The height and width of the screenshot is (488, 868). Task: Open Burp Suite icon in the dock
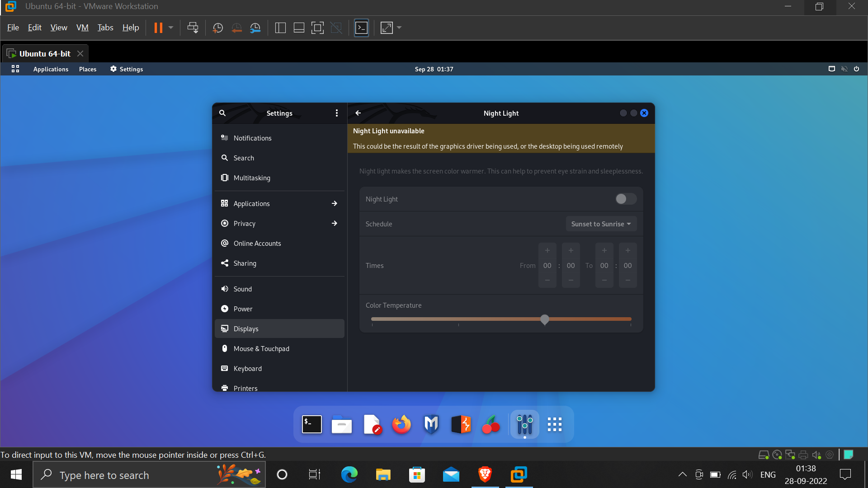(x=461, y=424)
